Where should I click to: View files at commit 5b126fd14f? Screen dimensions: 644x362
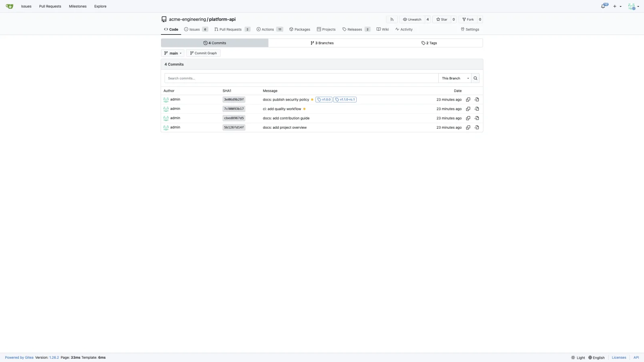point(477,128)
